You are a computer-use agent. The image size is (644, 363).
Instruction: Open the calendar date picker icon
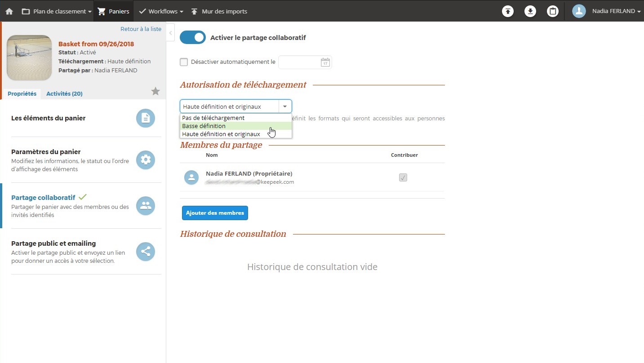[325, 62]
